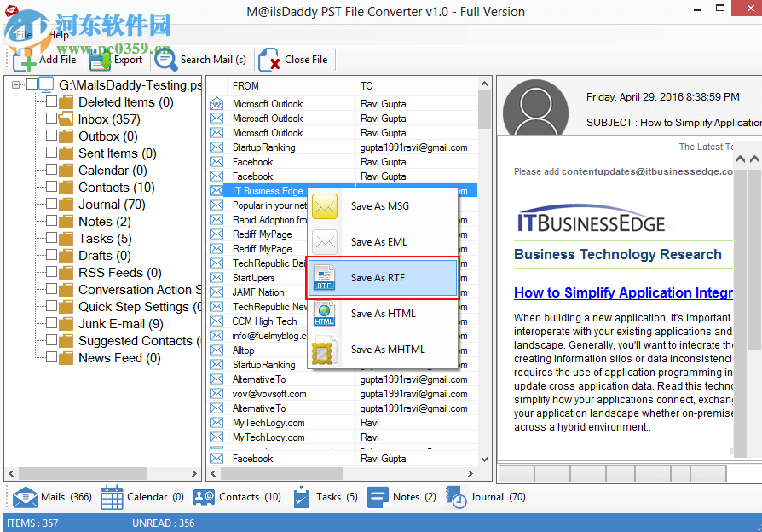Open Search Mail(s) using its magnifier icon
The width and height of the screenshot is (762, 532).
(x=165, y=60)
